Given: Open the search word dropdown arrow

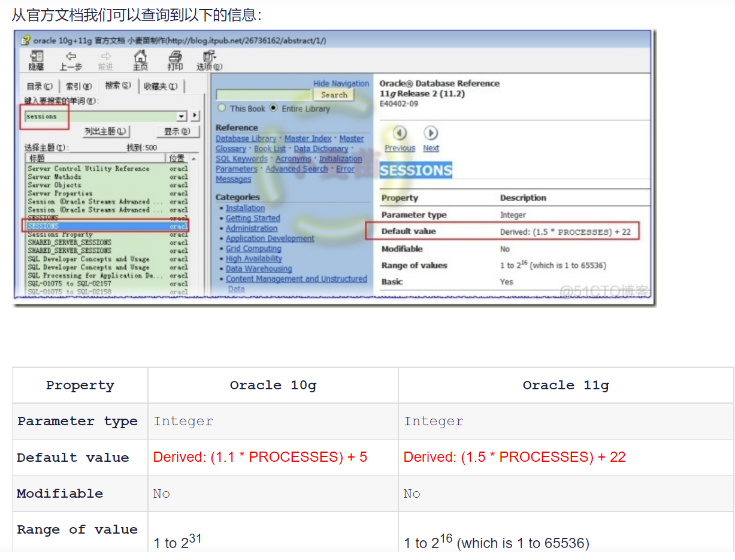Looking at the screenshot, I should (x=182, y=116).
